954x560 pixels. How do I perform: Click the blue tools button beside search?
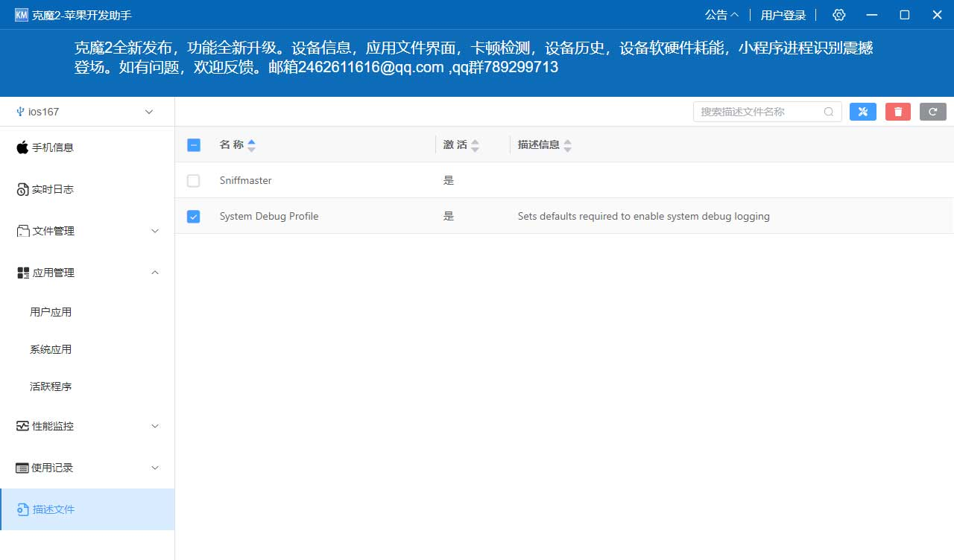tap(863, 112)
